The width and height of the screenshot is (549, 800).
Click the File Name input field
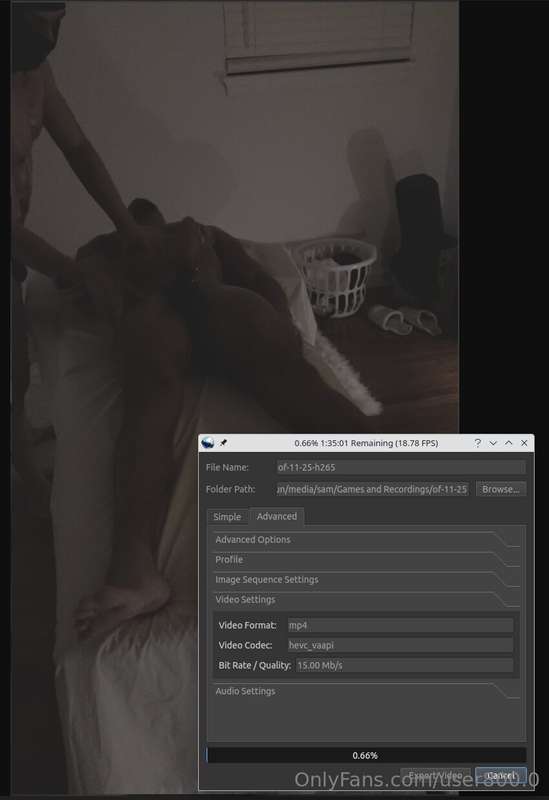401,467
